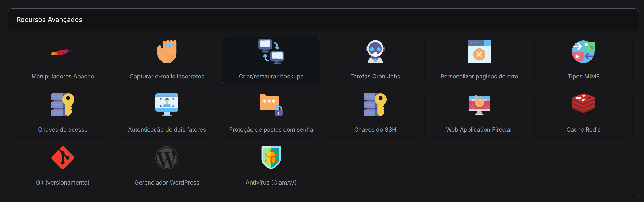Open Manipuladores Apache feather icon
Screen dimensions: 644x202
pyautogui.click(x=63, y=52)
